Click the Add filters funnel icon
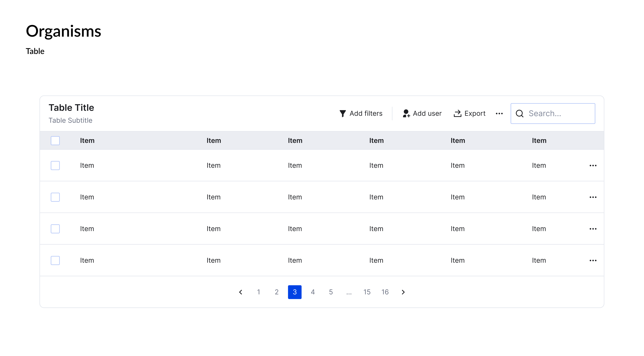 [x=343, y=114]
